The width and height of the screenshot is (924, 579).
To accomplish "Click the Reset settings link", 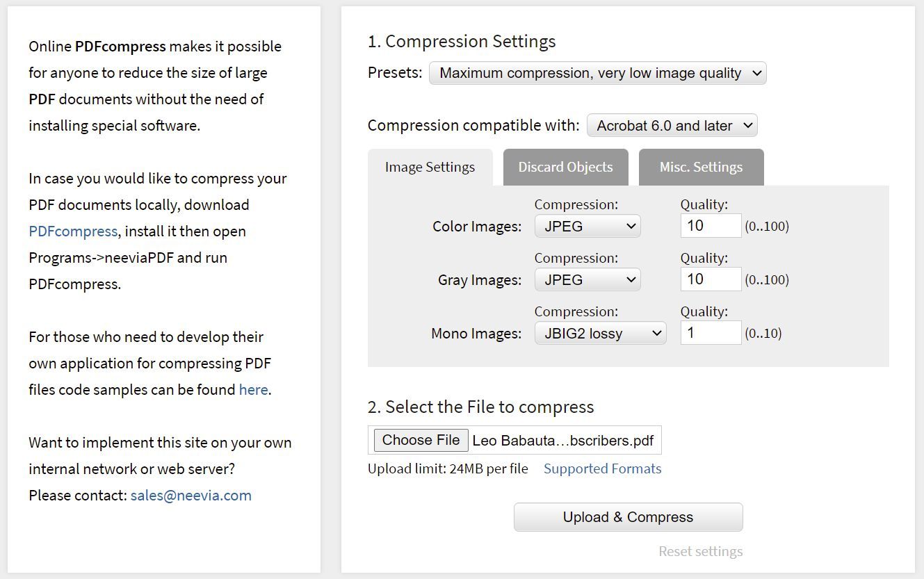I will pyautogui.click(x=700, y=551).
